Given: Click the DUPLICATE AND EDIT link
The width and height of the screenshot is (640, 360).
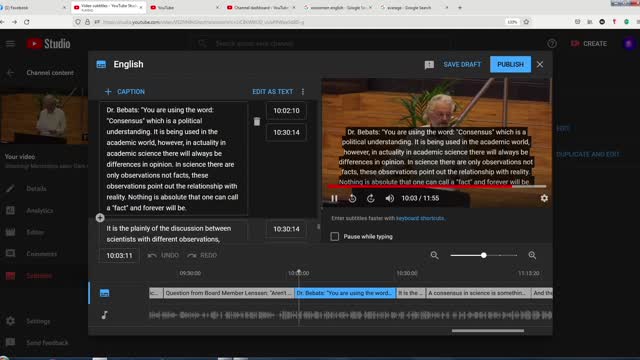Looking at the screenshot, I should coord(588,155).
